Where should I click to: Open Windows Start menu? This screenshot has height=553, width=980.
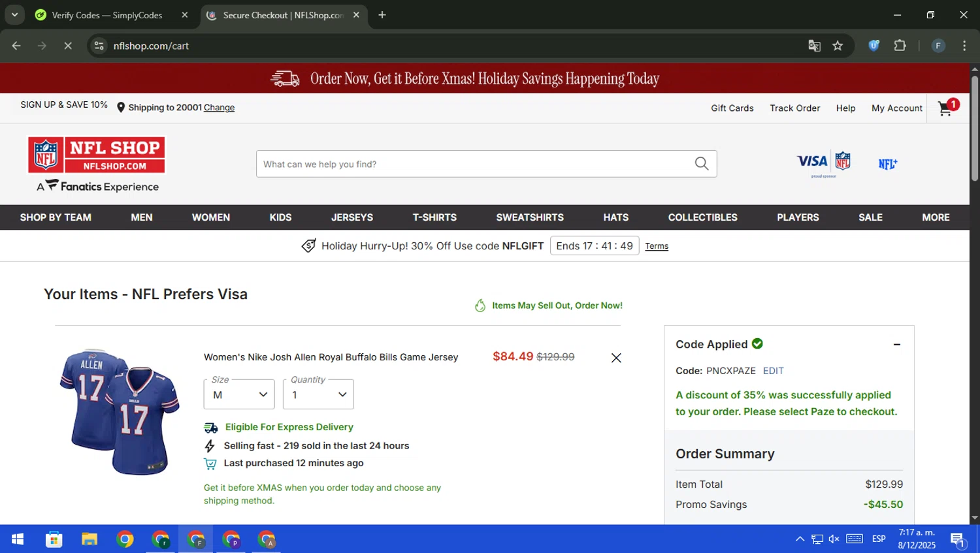tap(18, 539)
